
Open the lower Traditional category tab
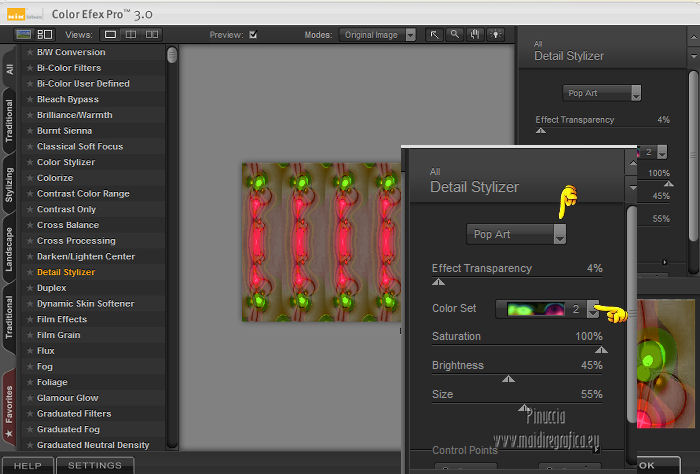(9, 317)
